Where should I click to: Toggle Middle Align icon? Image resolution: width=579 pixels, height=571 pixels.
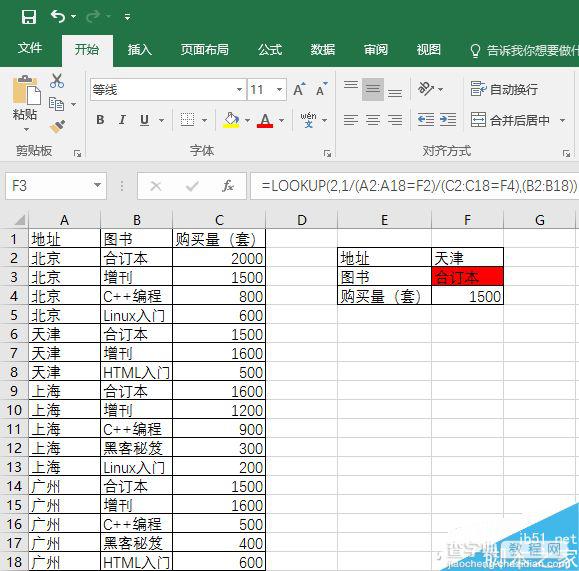click(373, 89)
